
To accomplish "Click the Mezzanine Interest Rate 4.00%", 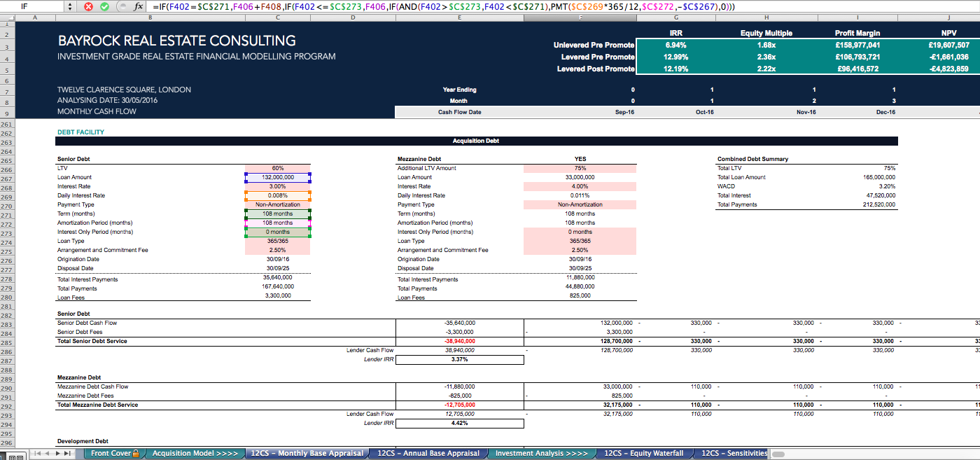I will pyautogui.click(x=580, y=187).
